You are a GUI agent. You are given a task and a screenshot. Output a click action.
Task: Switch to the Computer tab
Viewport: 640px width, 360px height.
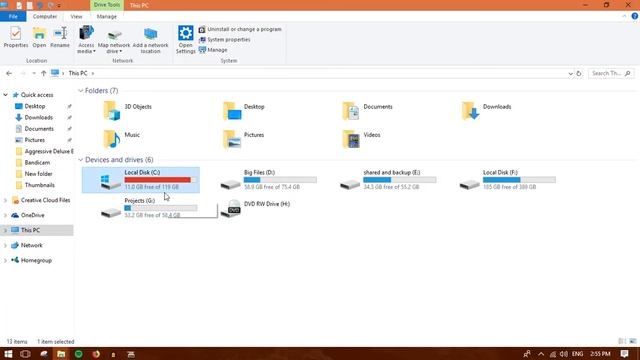point(45,16)
